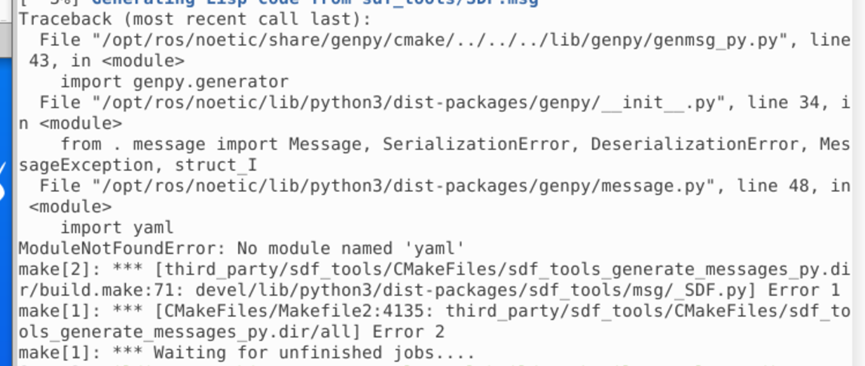Click the ModuleNotFoundError yaml error line

point(241,248)
